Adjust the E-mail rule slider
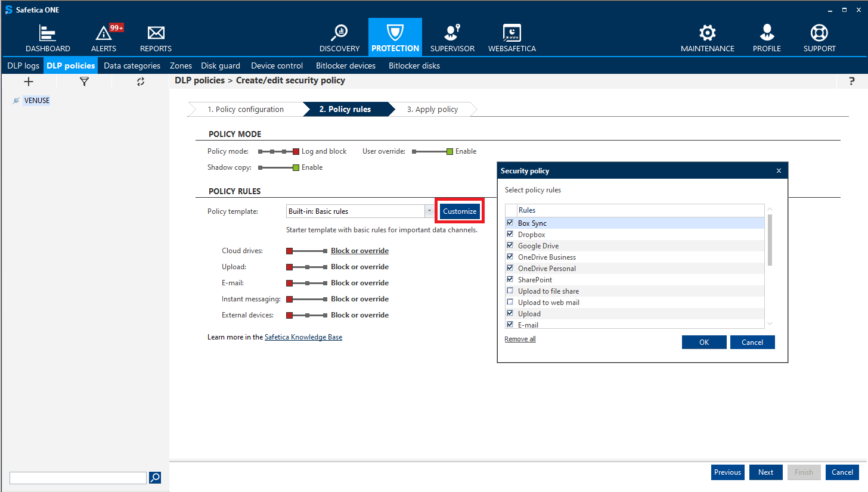 click(307, 283)
